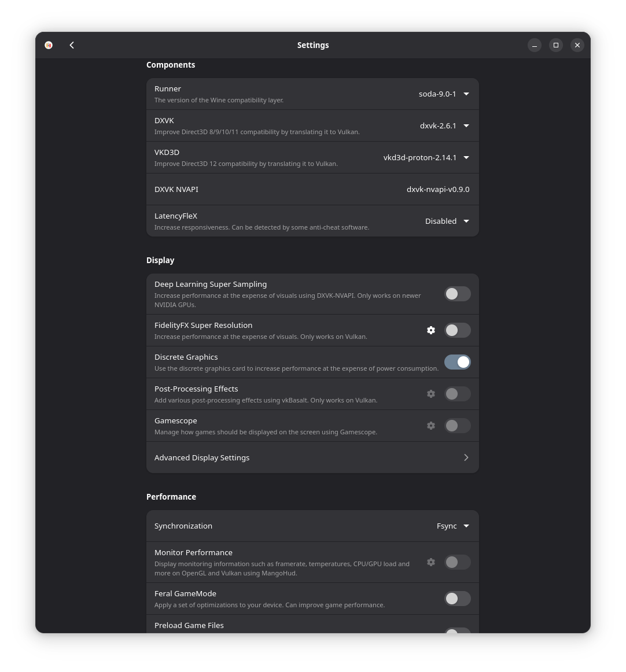Maximize the Settings window
The image size is (626, 672).
[x=555, y=45]
